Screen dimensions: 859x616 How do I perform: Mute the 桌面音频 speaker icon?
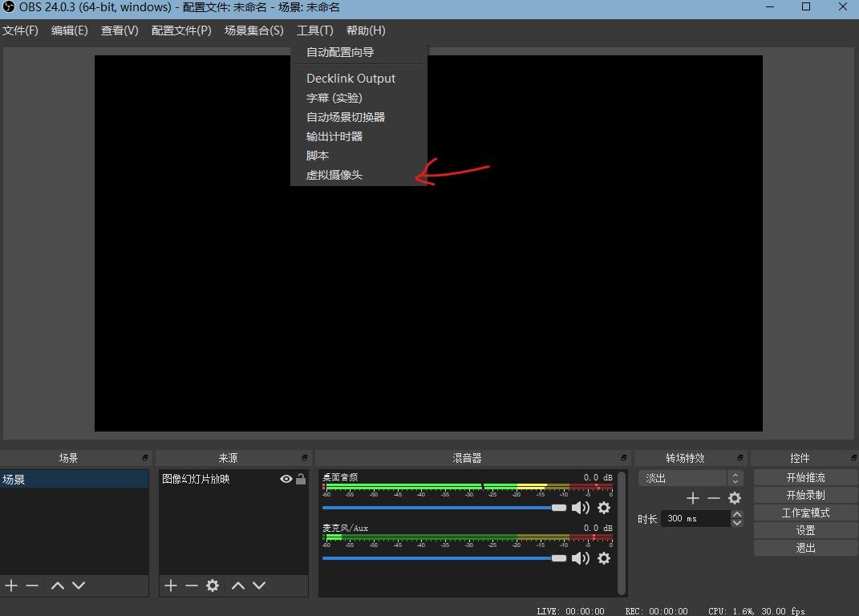pyautogui.click(x=580, y=508)
